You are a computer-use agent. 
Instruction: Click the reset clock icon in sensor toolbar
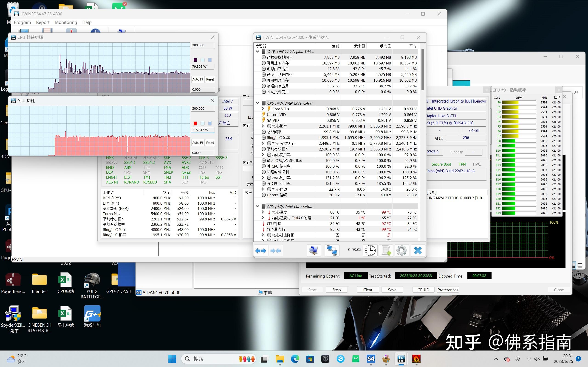(x=370, y=250)
